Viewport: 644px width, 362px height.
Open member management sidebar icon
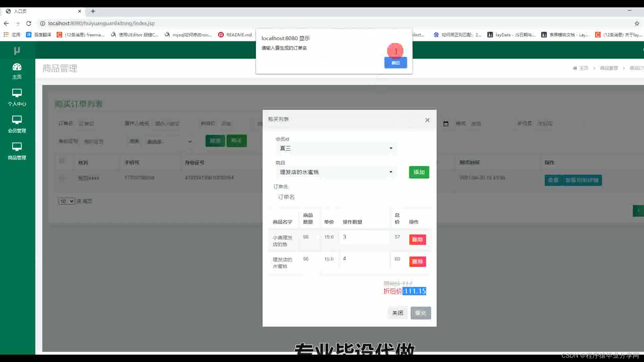(17, 120)
